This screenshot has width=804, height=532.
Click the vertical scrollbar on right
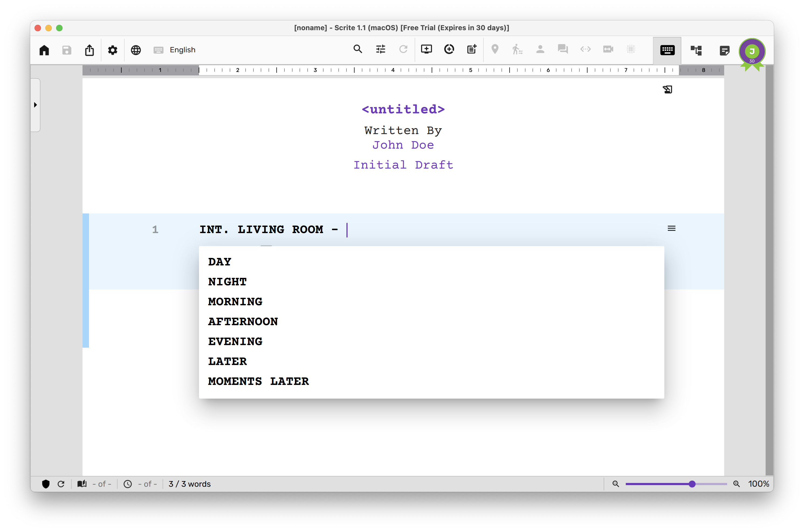(769, 270)
